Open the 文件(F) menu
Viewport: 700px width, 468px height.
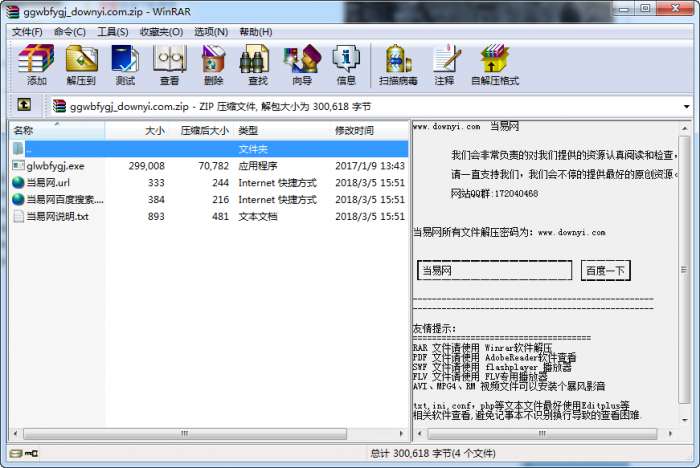[27, 32]
